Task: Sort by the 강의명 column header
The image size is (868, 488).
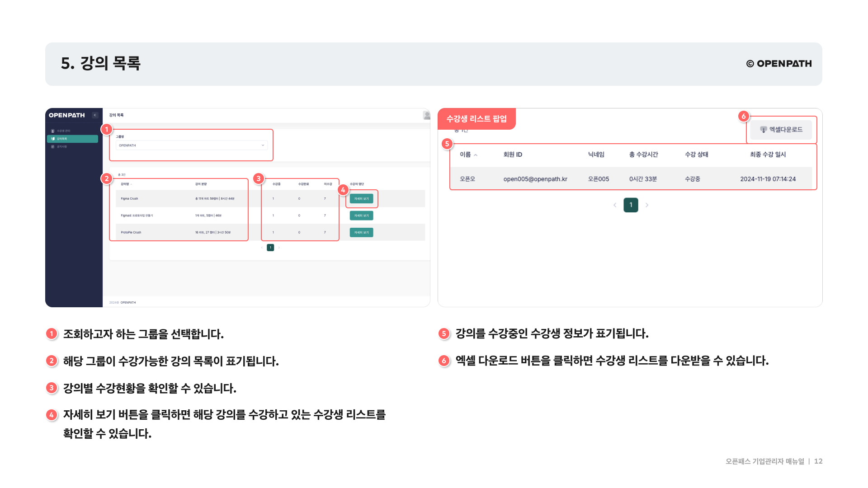Action: (x=126, y=184)
